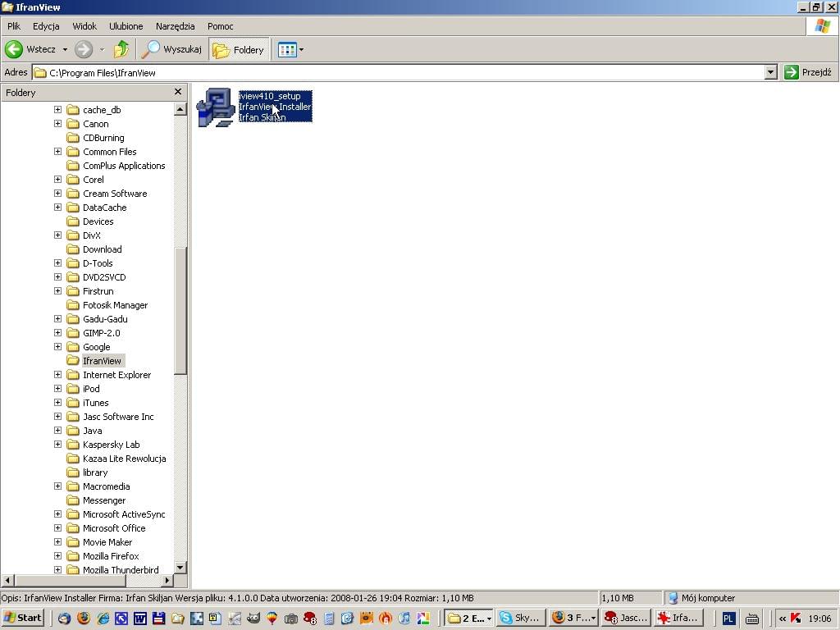Click the folder tree scroll down arrow
Image resolution: width=840 pixels, height=630 pixels.
point(180,568)
